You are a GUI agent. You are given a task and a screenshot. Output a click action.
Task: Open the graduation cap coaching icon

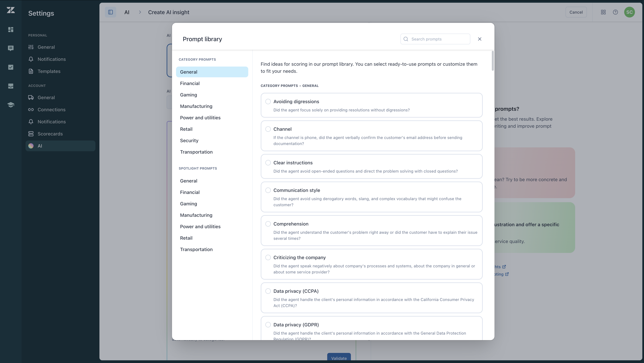(11, 105)
